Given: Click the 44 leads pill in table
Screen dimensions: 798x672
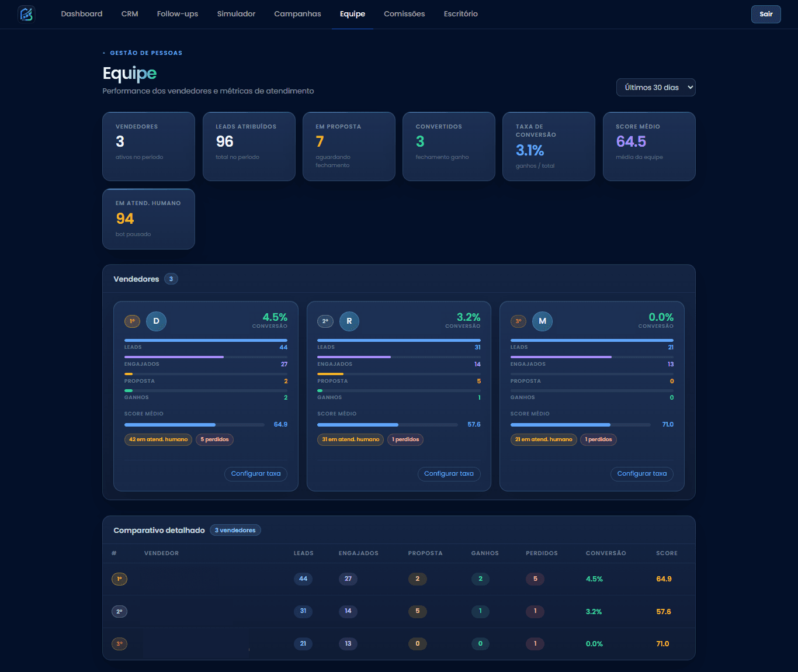Looking at the screenshot, I should coord(303,579).
